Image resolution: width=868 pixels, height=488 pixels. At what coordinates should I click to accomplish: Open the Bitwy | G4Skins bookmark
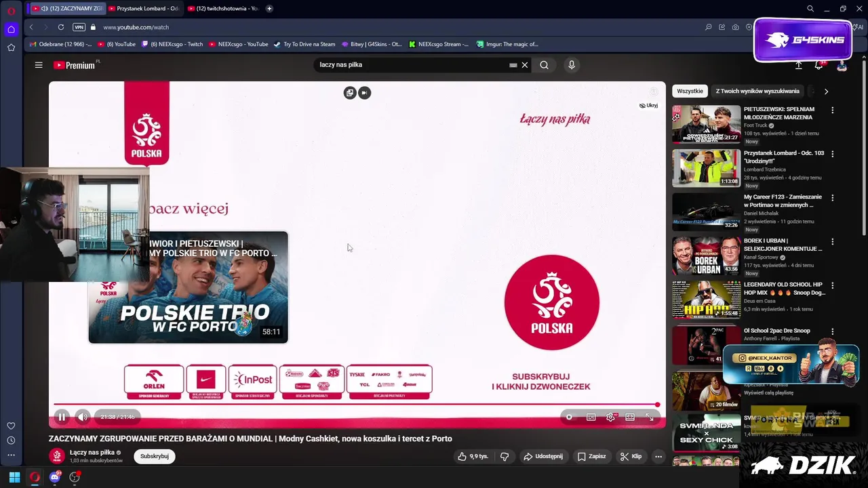point(372,44)
